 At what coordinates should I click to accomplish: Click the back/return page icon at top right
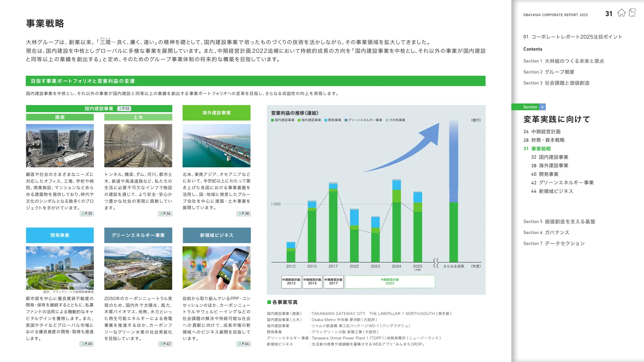click(x=632, y=13)
